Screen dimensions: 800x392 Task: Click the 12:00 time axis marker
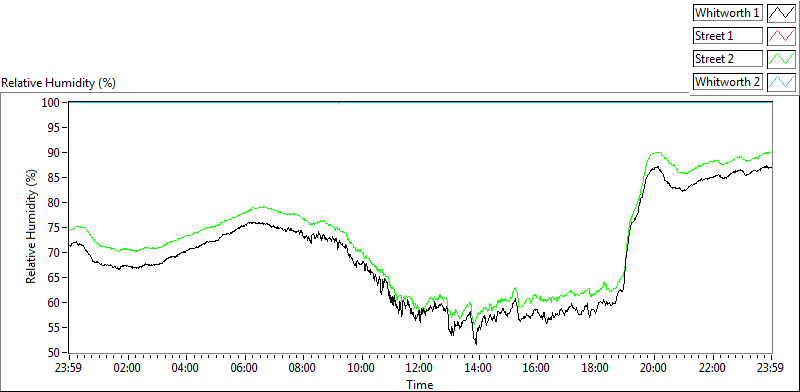[420, 367]
